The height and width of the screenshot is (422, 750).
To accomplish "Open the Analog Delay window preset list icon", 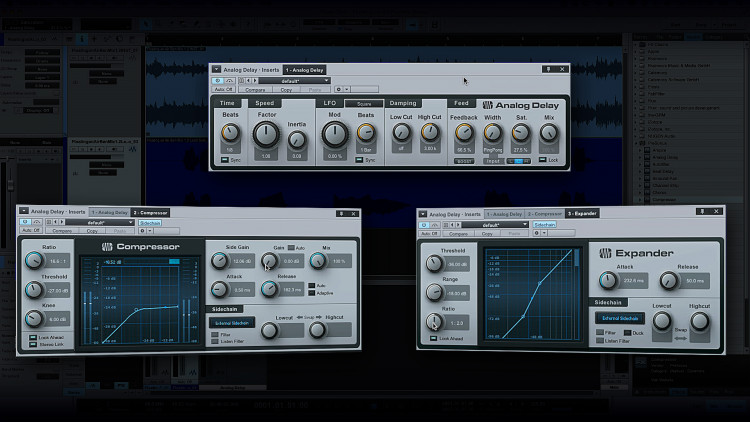I will [x=242, y=81].
